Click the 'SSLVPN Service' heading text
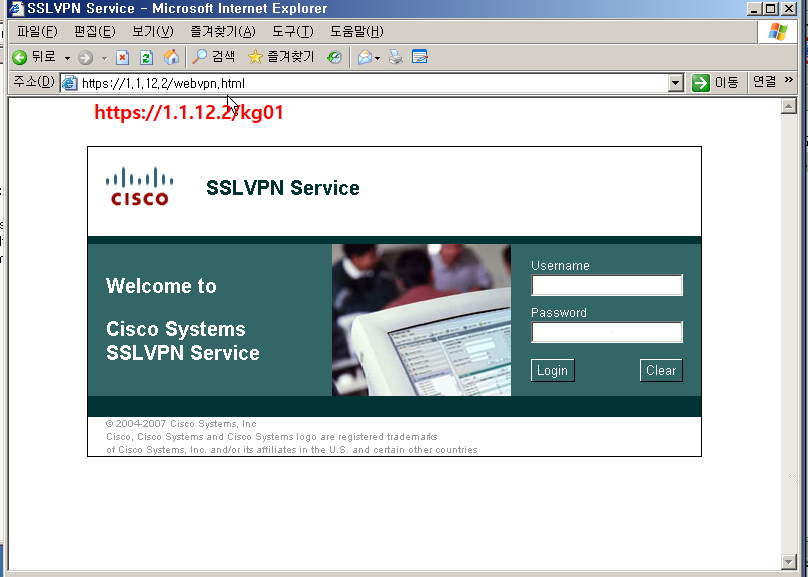The image size is (808, 577). (282, 188)
